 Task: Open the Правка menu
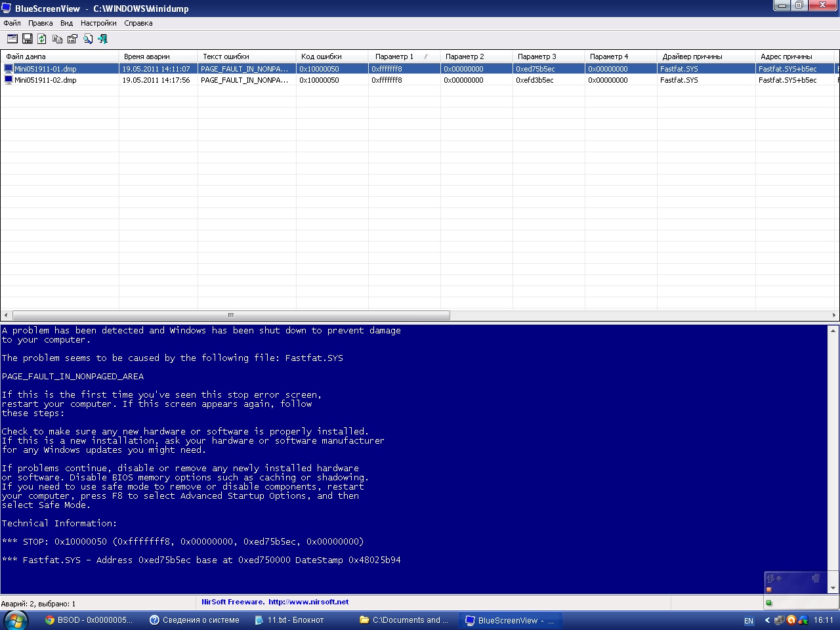[41, 23]
